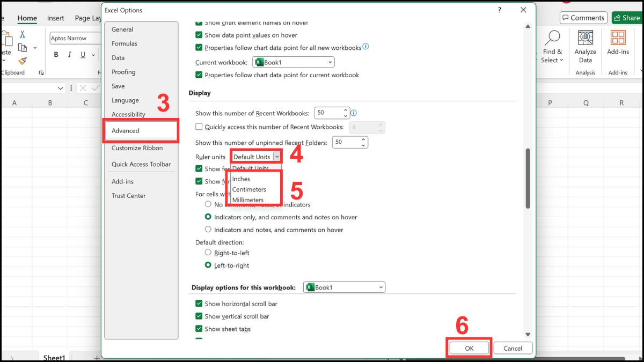Select Centimeters from the Ruler units list
The image size is (644, 362).
[248, 189]
